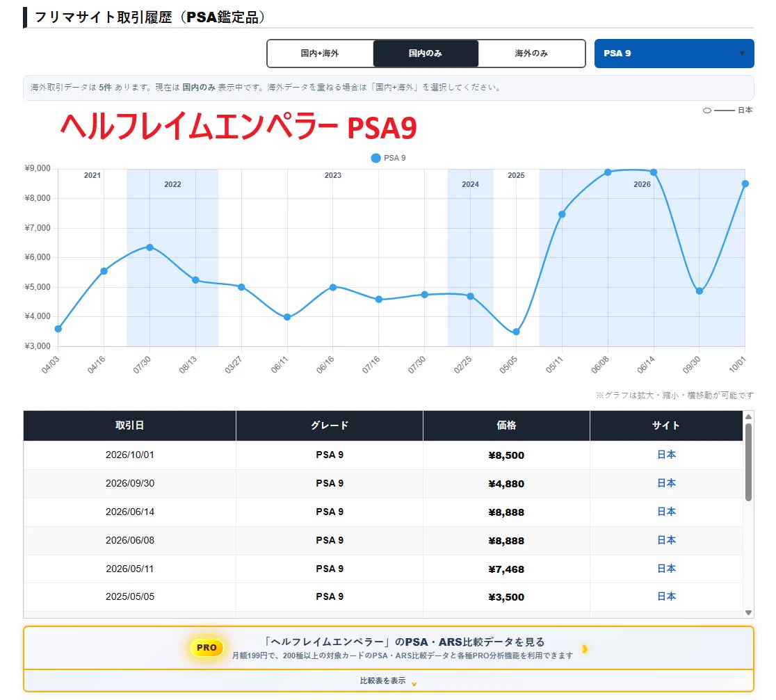Click the 06/14 data point on chart
776x700 pixels.
coord(654,172)
